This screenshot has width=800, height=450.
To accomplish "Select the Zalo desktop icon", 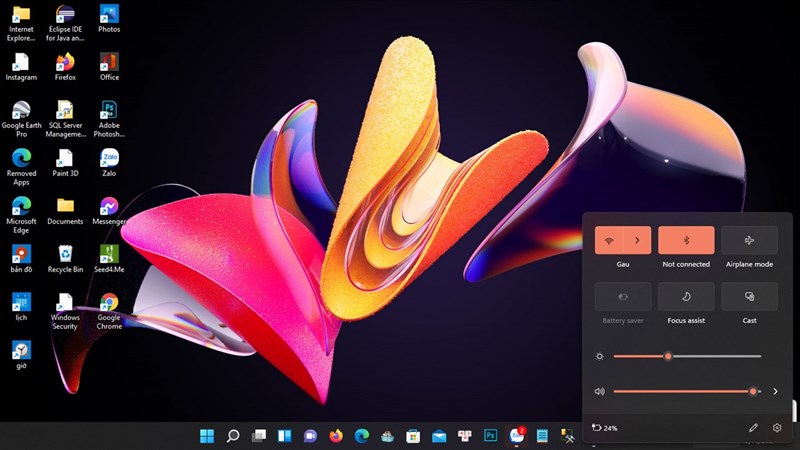I will [x=109, y=163].
